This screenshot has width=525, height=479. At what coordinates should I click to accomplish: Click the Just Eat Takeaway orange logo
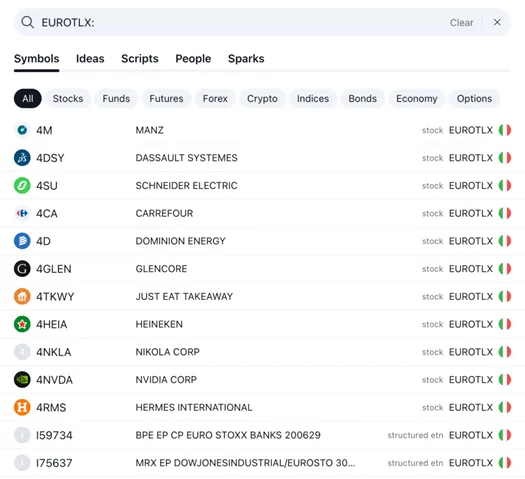(x=22, y=297)
